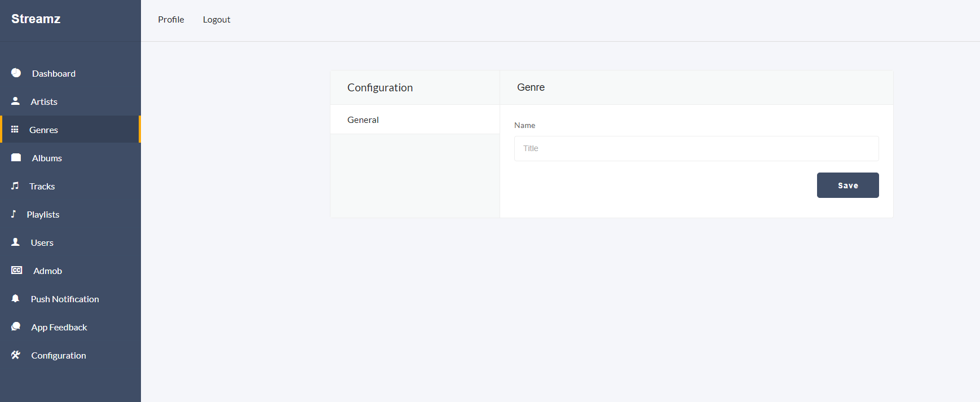Image resolution: width=980 pixels, height=402 pixels.
Task: Click the Admob CC icon
Action: coord(16,270)
